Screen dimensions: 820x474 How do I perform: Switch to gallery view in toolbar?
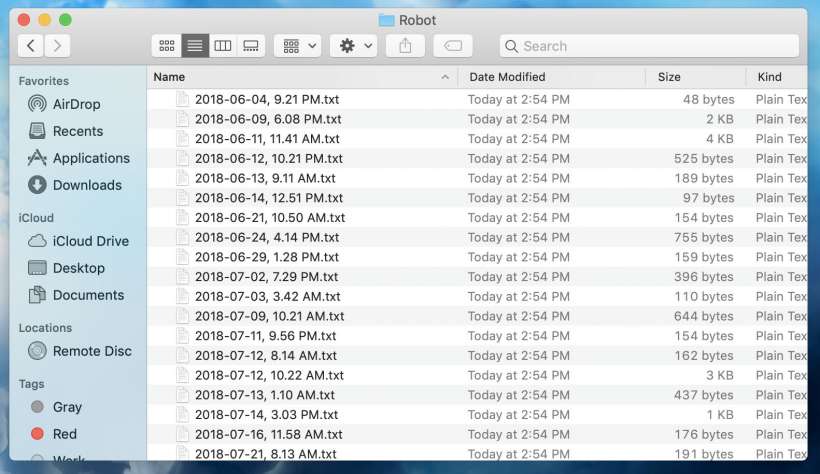pyautogui.click(x=251, y=46)
